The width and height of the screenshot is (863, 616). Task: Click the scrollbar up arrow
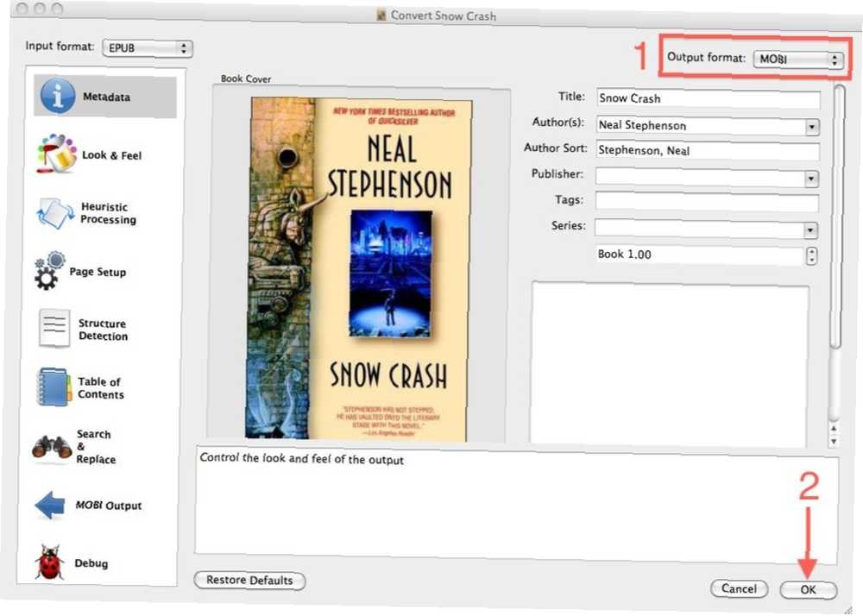pos(834,429)
